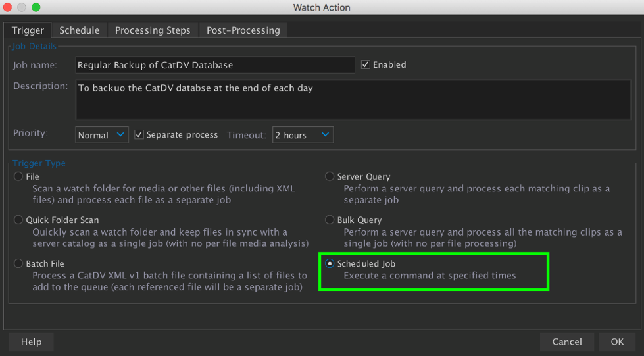Select the Batch File radio button

click(x=19, y=263)
